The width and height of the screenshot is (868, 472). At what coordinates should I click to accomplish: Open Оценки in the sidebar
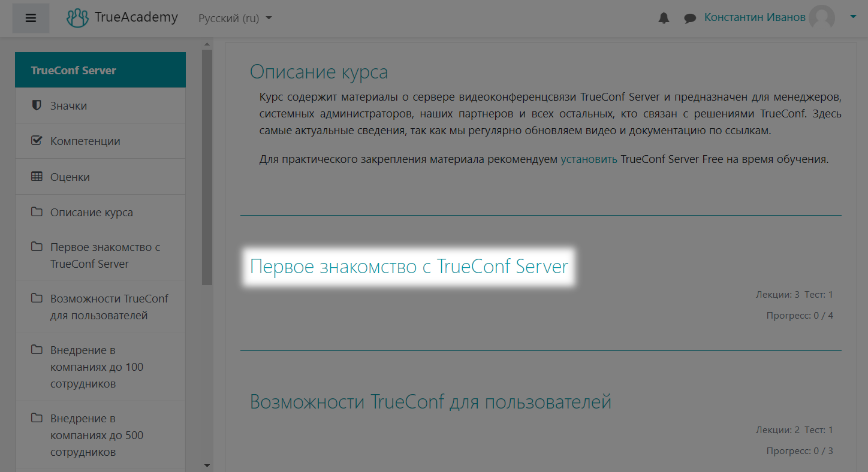[100, 177]
